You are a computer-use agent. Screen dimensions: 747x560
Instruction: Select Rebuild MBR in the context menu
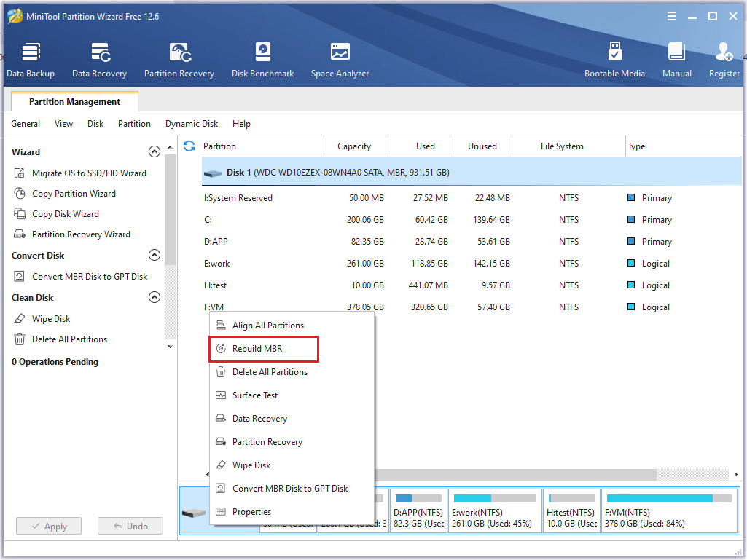click(257, 349)
